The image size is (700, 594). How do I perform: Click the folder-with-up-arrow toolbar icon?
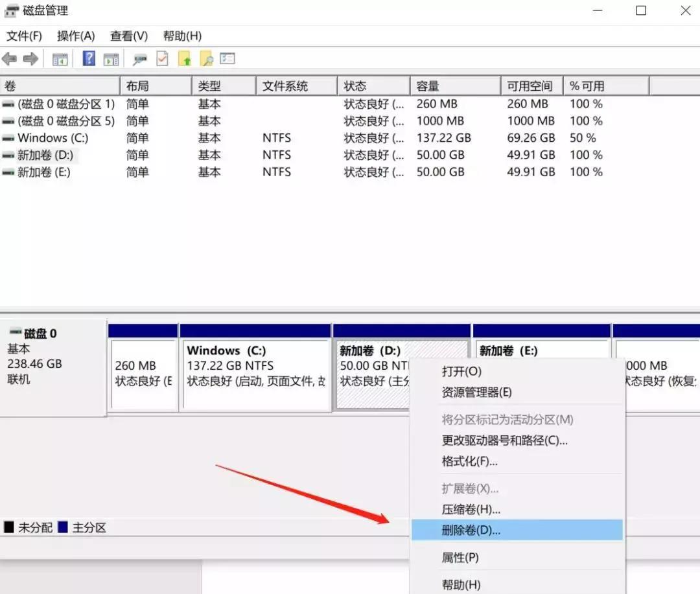(185, 58)
